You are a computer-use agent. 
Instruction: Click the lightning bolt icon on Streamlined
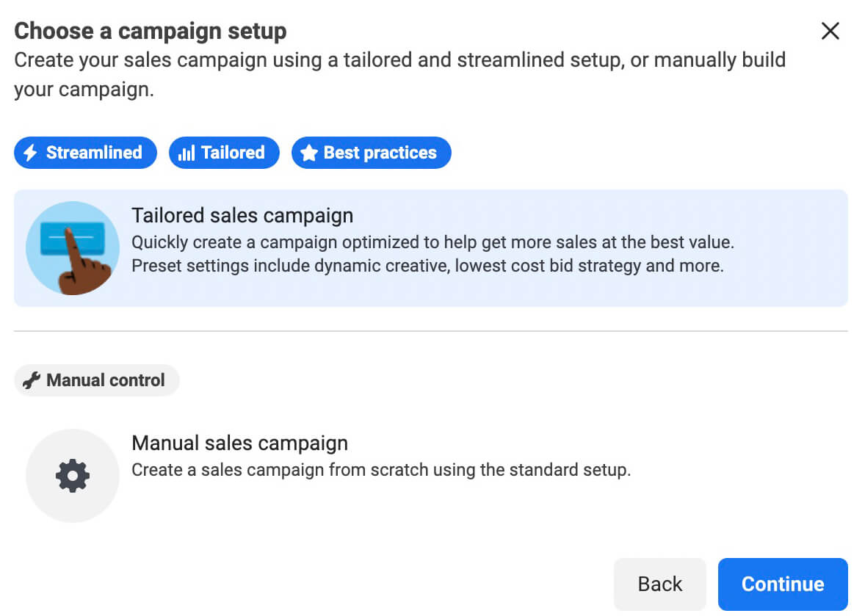tap(30, 153)
